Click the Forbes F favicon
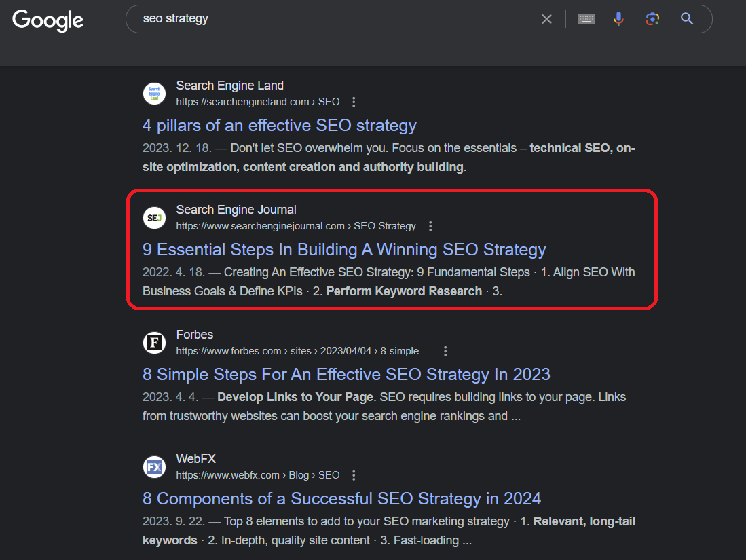The width and height of the screenshot is (746, 560). (154, 343)
